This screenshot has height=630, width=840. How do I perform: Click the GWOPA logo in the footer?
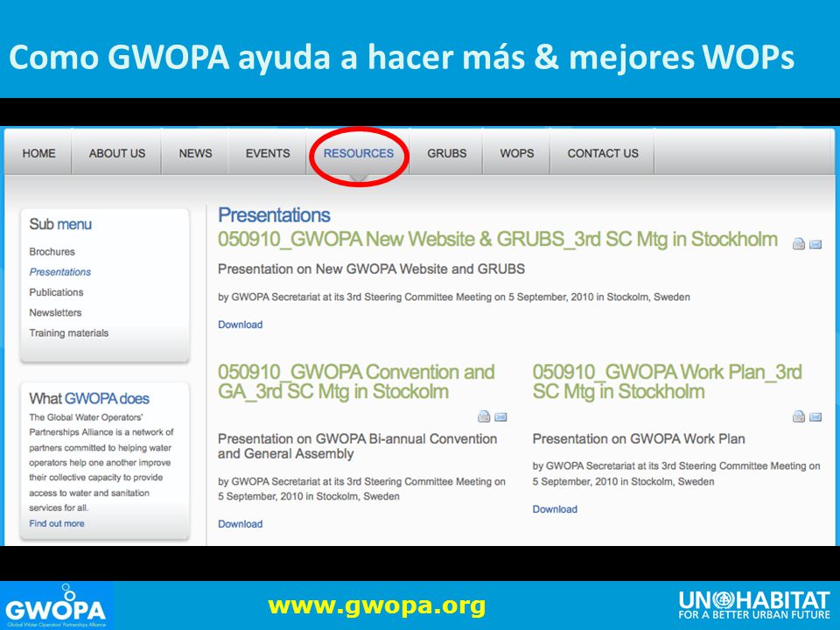pyautogui.click(x=56, y=605)
